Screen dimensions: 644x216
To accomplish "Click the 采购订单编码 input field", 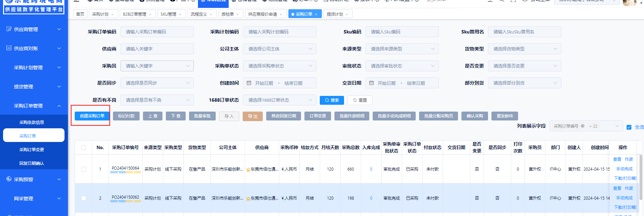I will click(x=157, y=32).
